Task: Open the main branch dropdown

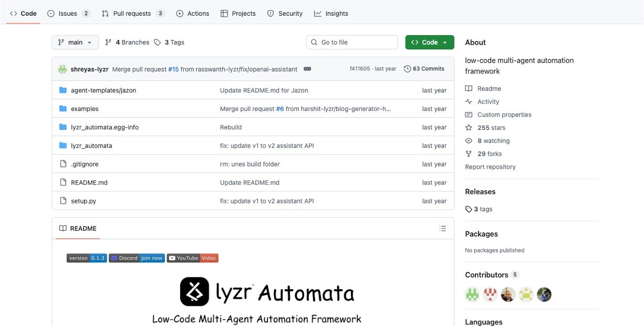Action: tap(75, 42)
